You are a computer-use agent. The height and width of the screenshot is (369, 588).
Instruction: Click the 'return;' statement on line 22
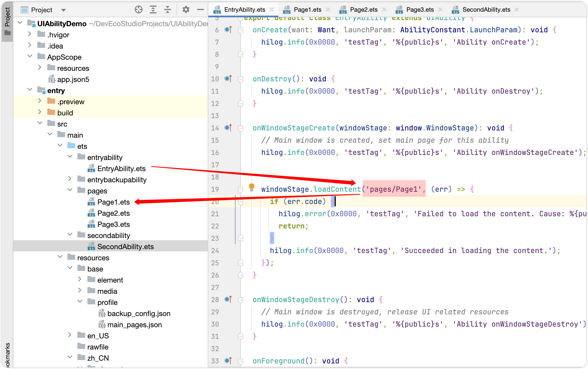293,226
